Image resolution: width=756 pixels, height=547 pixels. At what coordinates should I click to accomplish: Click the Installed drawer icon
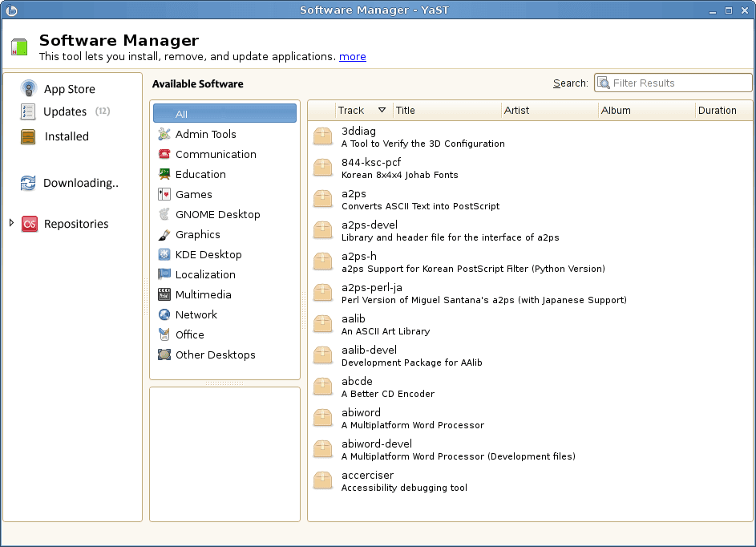[28, 136]
